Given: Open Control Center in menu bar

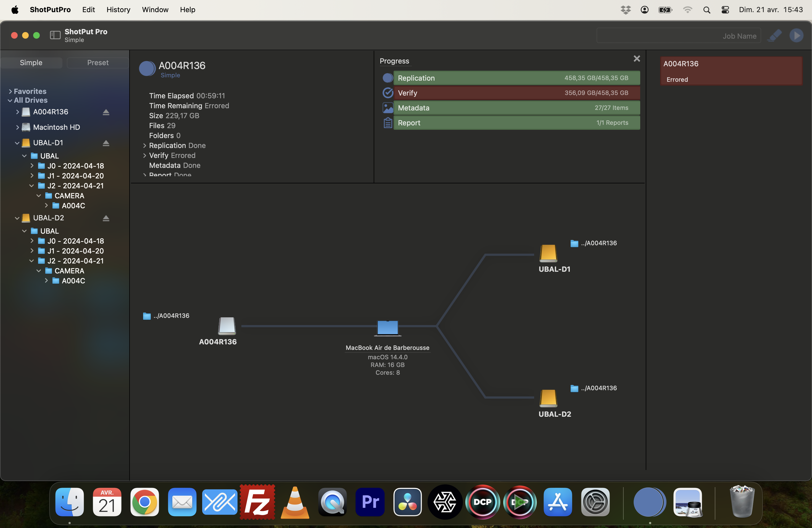Looking at the screenshot, I should (725, 10).
